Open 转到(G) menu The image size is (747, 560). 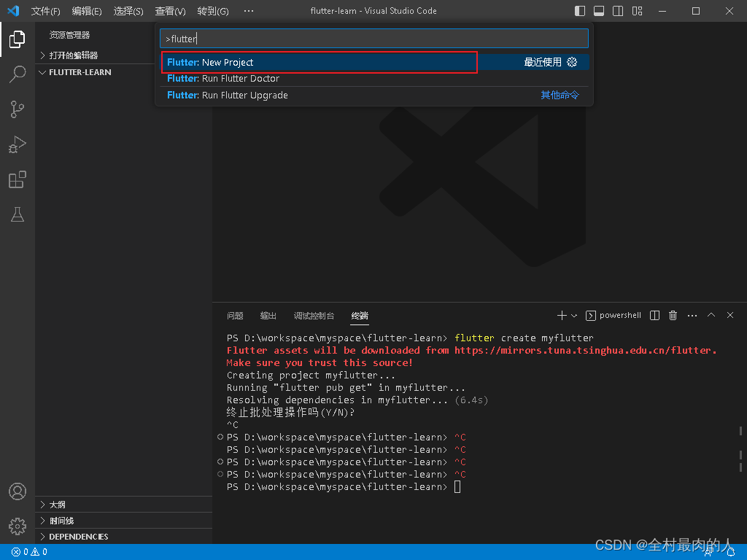point(213,11)
